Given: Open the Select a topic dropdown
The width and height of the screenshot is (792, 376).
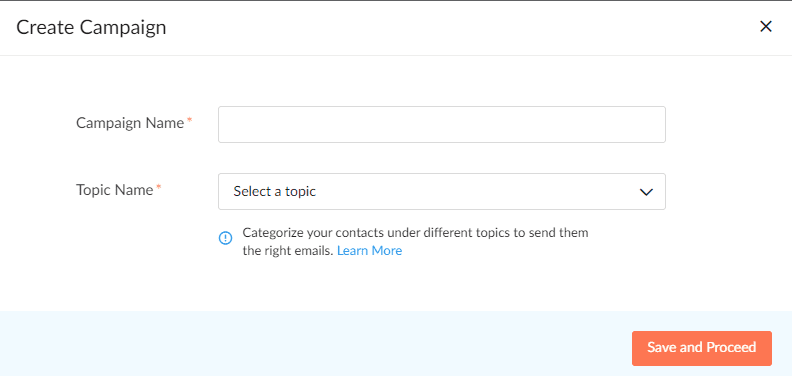Looking at the screenshot, I should (441, 192).
